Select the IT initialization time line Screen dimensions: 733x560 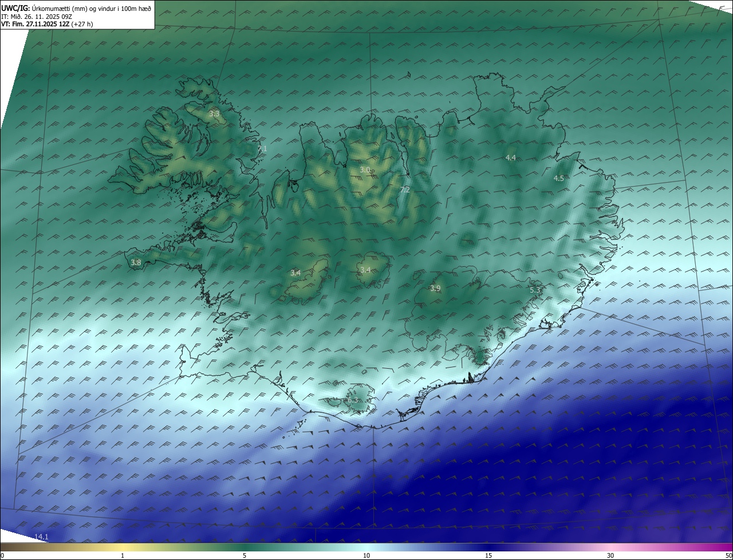click(36, 16)
